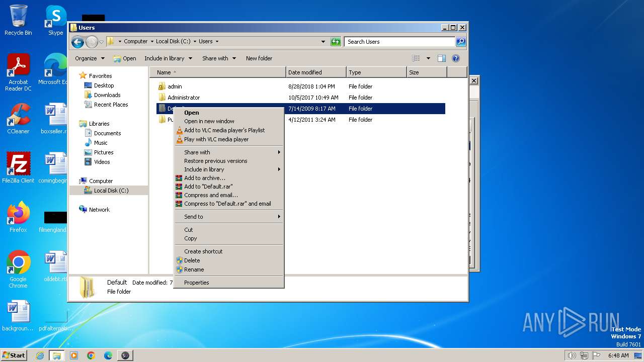Image resolution: width=644 pixels, height=362 pixels.
Task: Expand the Send to context submenu
Action: 229,217
